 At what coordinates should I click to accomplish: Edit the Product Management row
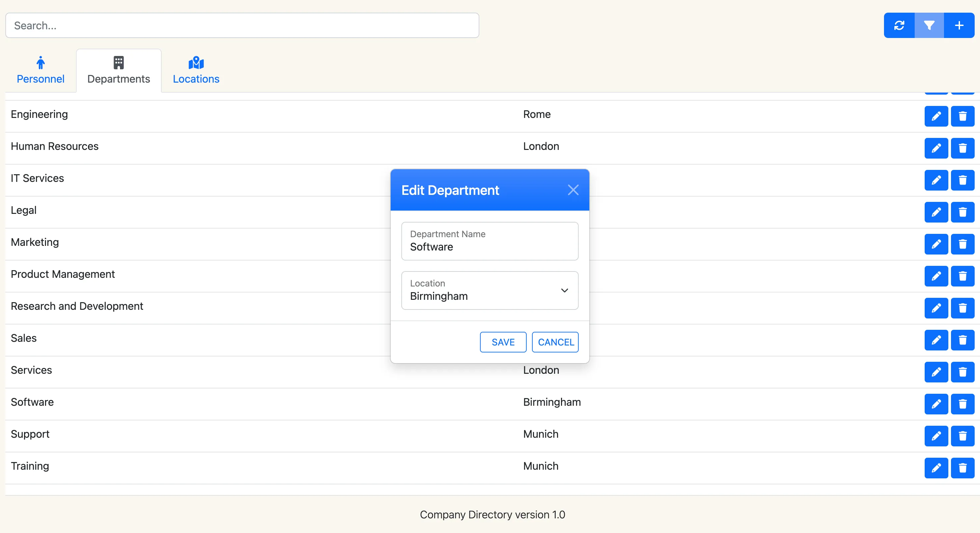936,275
